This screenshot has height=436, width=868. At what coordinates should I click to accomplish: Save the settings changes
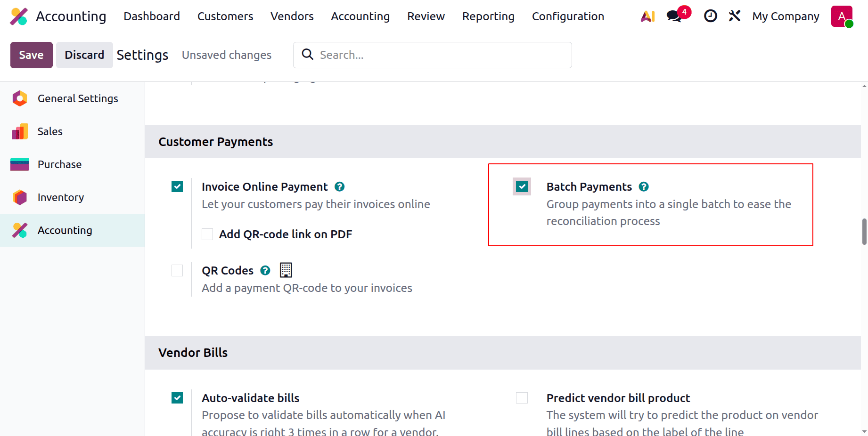pyautogui.click(x=32, y=55)
